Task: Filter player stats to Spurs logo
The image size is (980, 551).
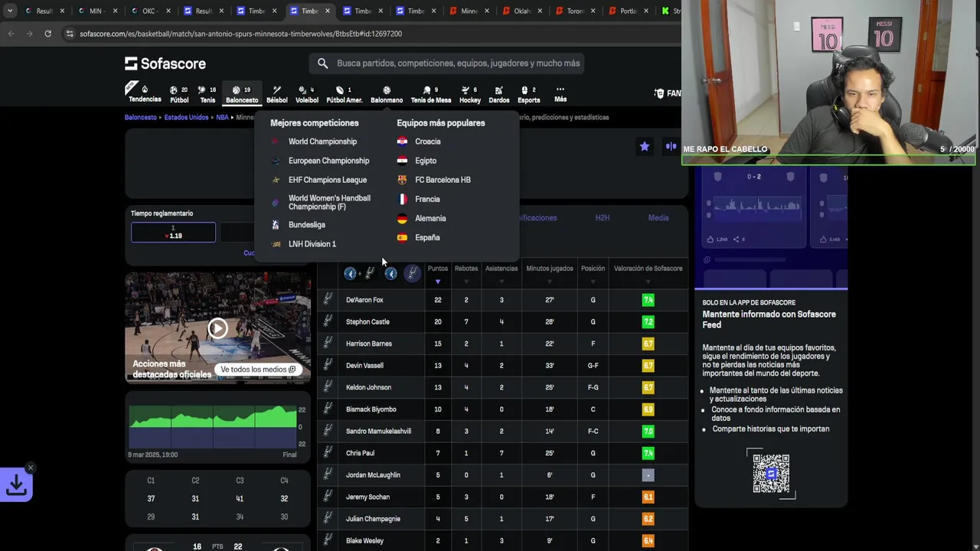Action: click(412, 273)
